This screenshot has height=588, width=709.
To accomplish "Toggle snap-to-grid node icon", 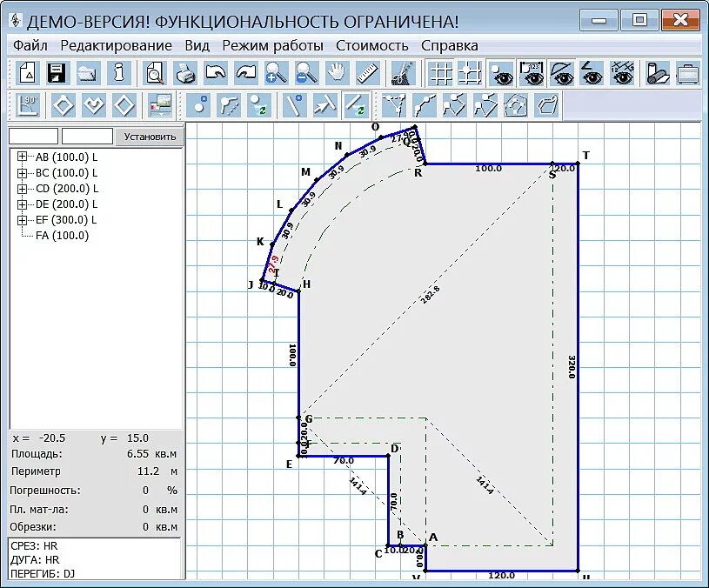I will pyautogui.click(x=470, y=72).
